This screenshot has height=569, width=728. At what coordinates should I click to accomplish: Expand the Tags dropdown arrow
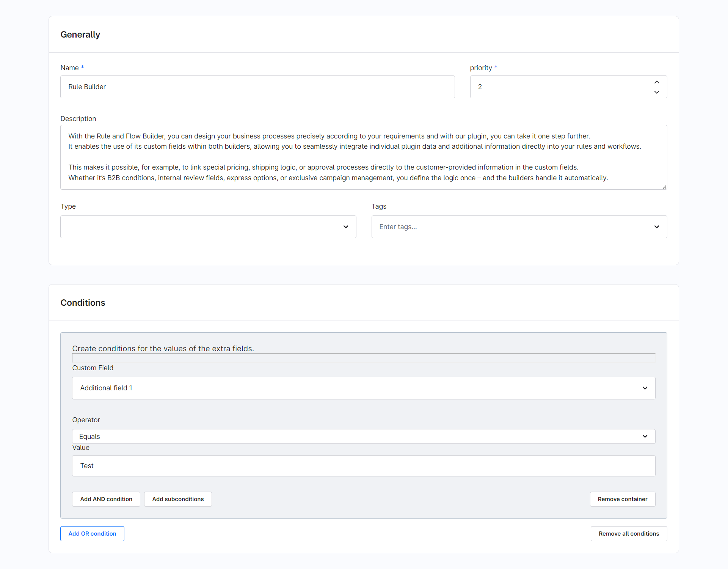(657, 227)
